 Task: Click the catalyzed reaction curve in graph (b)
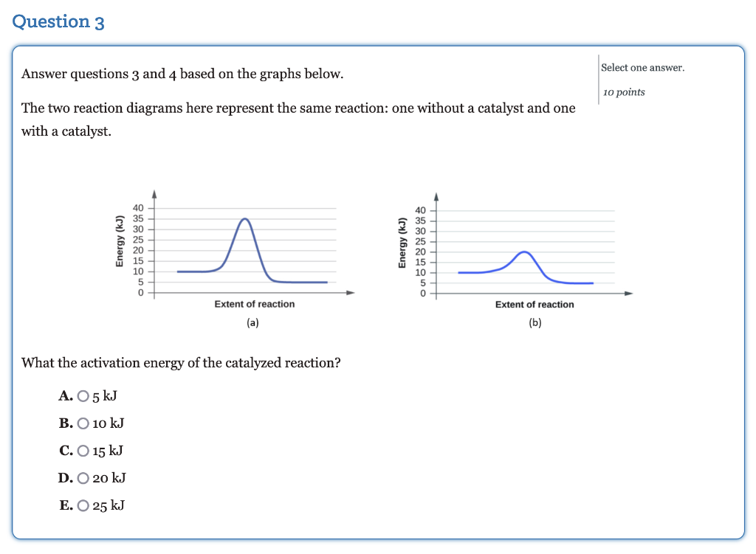[x=525, y=255]
